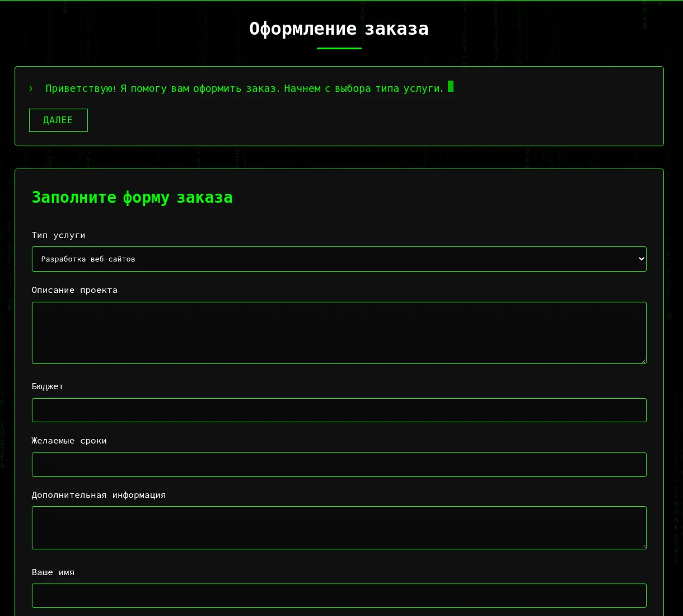This screenshot has width=683, height=616.
Task: Focus the Описание проекта text area
Action: point(339,333)
